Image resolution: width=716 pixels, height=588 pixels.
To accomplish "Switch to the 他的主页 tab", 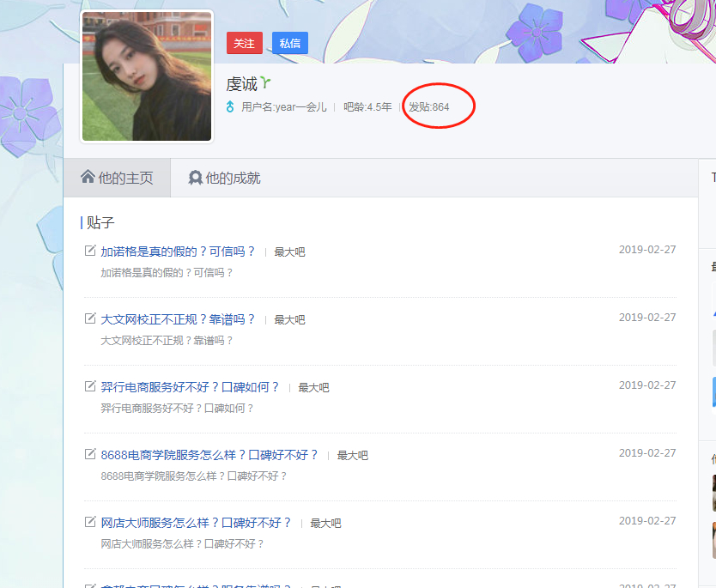I will (117, 179).
